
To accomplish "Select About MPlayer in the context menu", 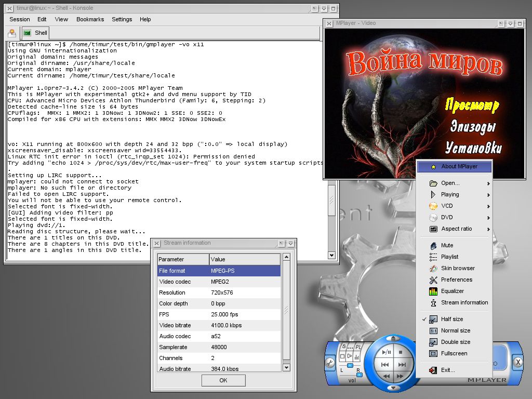I will (x=454, y=166).
